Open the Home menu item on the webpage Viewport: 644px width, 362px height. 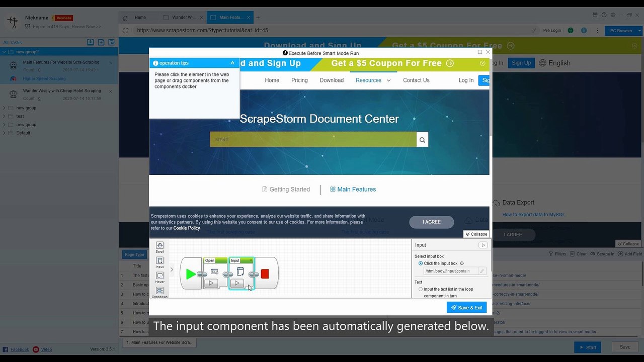click(272, 80)
